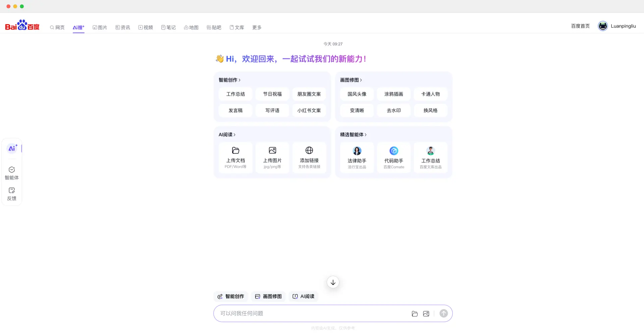Viewport: 644px width, 334px height.
Task: Open the 更多 menu
Action: pos(257,27)
